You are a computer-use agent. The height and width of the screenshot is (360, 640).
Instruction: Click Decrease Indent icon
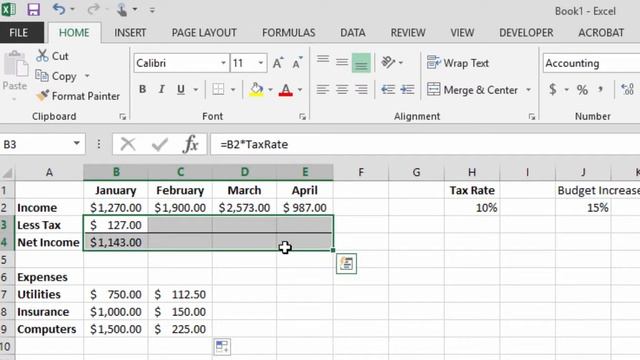[388, 89]
